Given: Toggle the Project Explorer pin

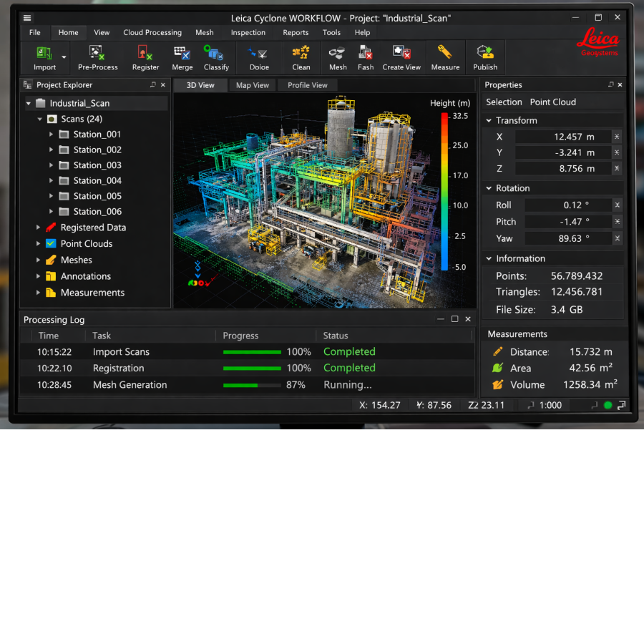Looking at the screenshot, I should point(152,84).
